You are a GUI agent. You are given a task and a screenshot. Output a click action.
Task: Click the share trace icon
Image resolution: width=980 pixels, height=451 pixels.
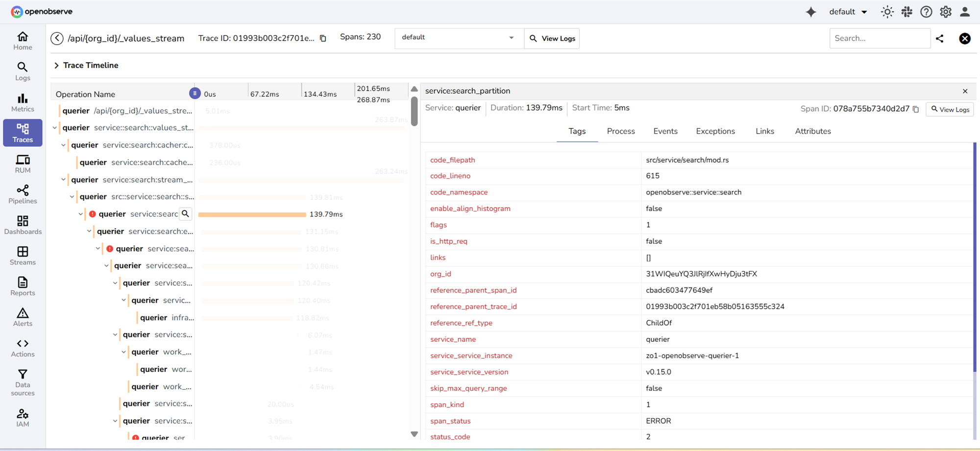click(x=939, y=39)
